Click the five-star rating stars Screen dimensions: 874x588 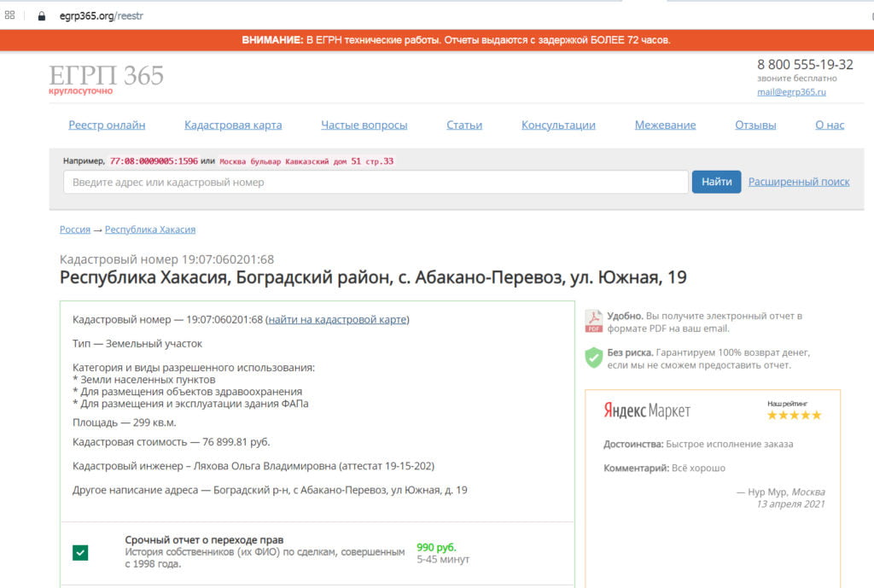pos(794,415)
